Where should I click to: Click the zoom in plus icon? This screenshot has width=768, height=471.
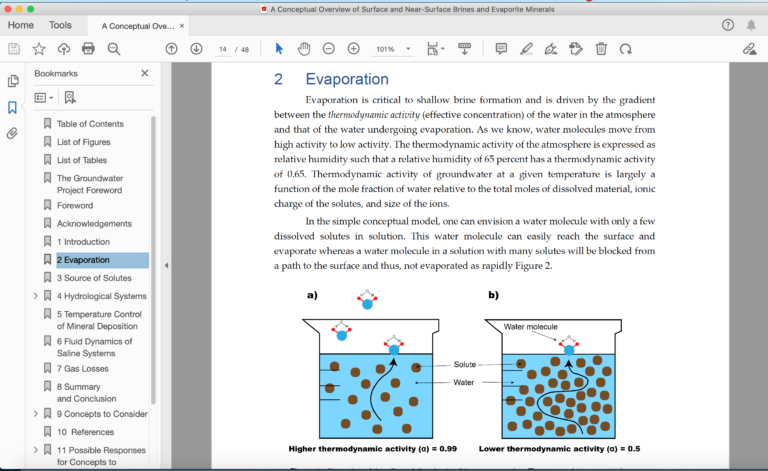coord(354,48)
